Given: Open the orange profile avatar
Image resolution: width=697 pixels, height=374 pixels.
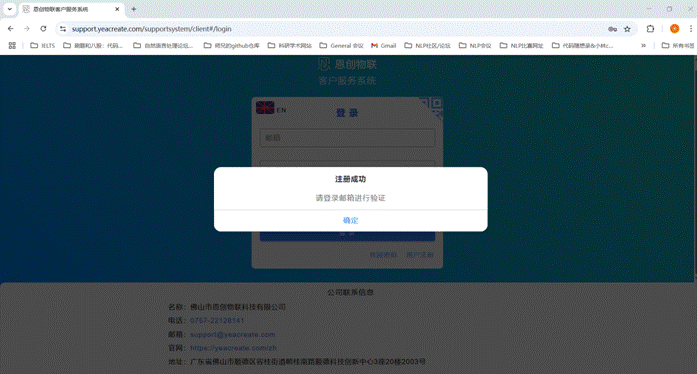Looking at the screenshot, I should point(674,29).
